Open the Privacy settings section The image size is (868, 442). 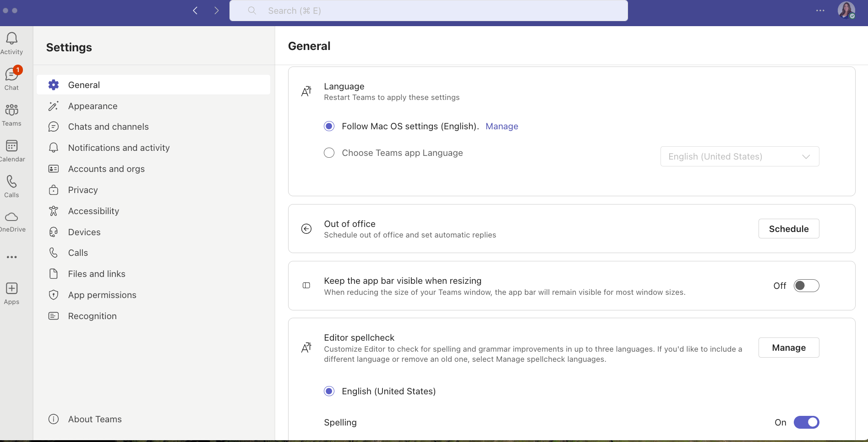153,190
